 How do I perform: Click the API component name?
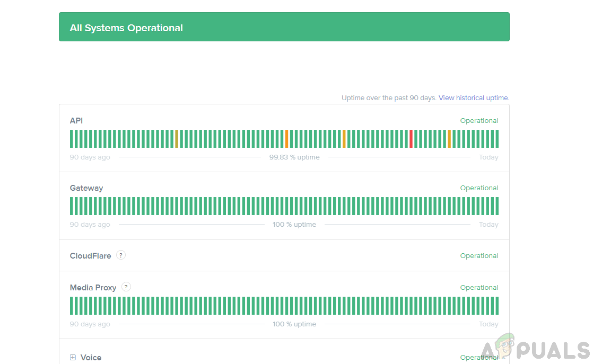[x=76, y=121]
